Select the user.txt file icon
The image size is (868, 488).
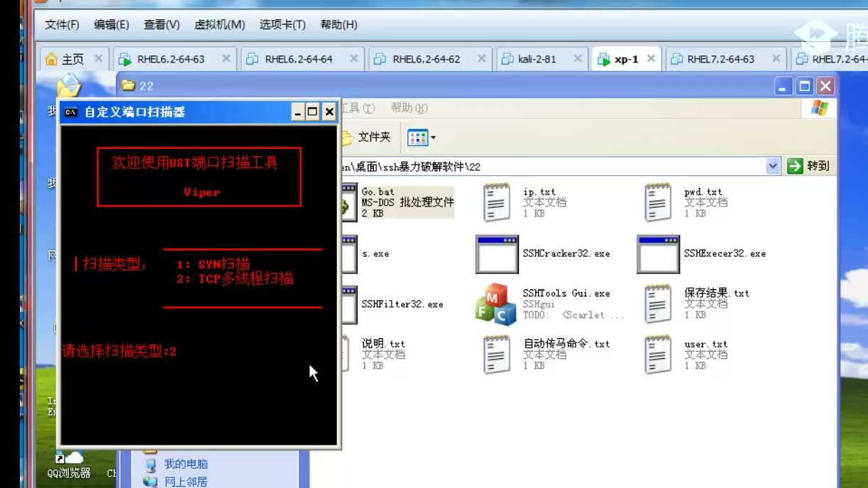[x=657, y=355]
